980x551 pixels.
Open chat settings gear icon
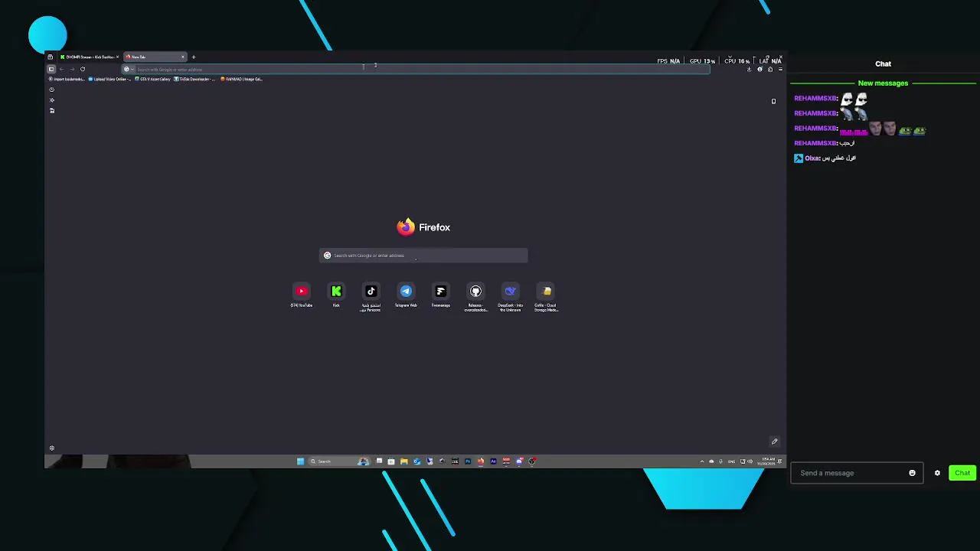point(937,473)
